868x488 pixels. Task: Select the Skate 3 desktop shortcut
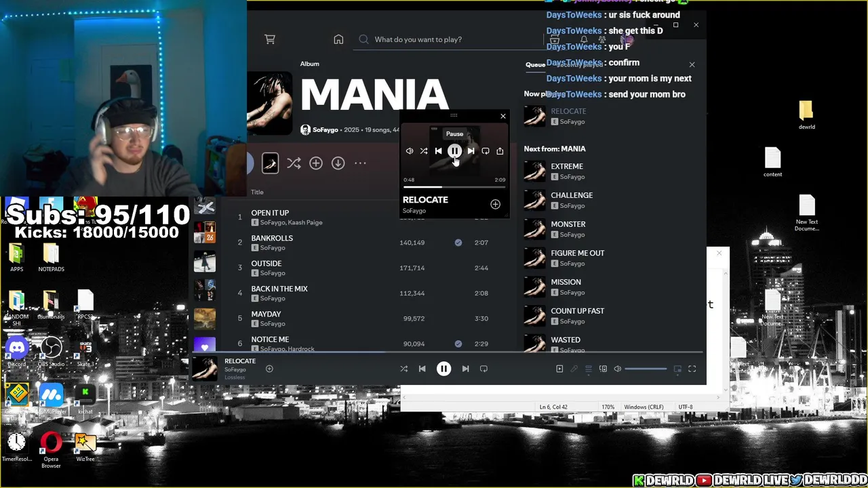85,352
